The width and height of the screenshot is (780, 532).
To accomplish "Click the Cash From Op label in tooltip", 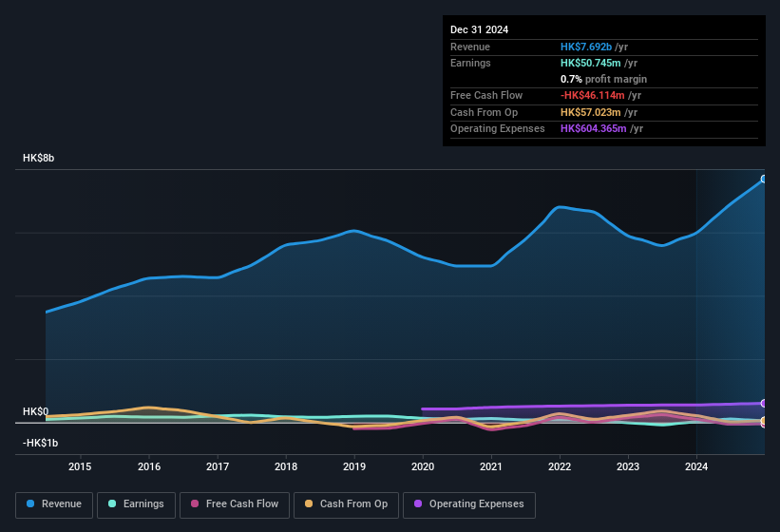I will pyautogui.click(x=484, y=112).
